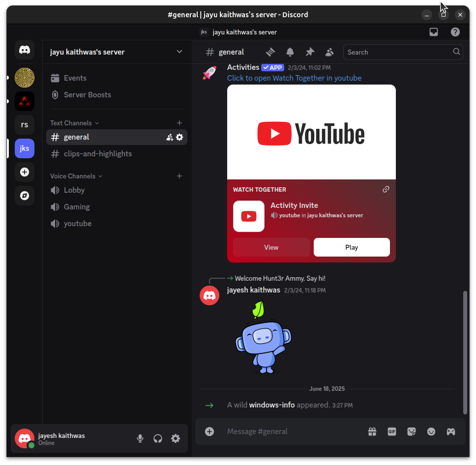Expand the server name dropdown menu
The image size is (476, 465).
click(179, 52)
